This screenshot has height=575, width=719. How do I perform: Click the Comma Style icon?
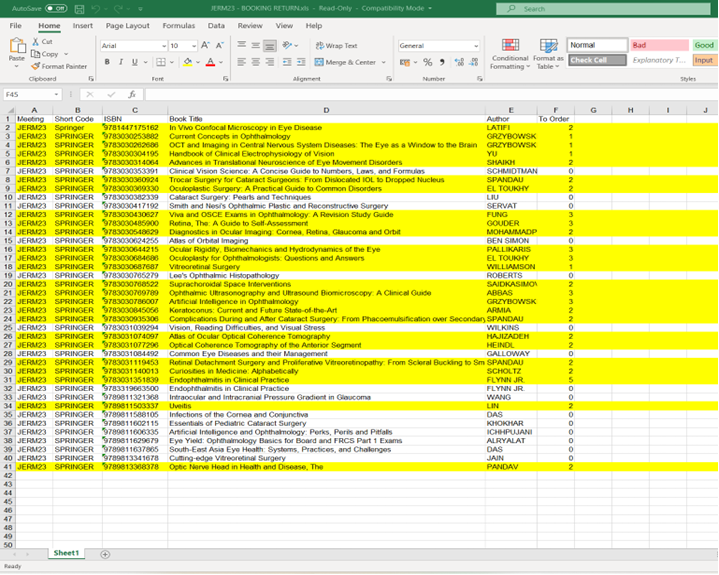[442, 62]
